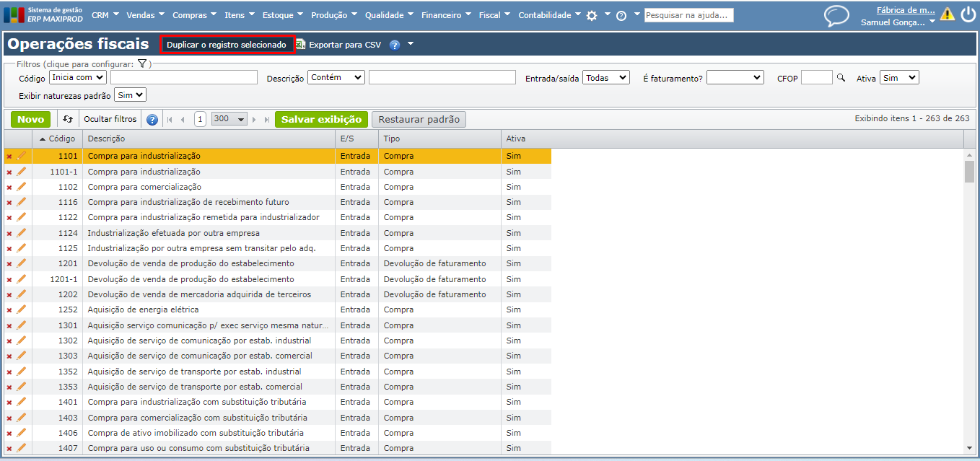
Task: Click in the Descrição filter text field
Action: pyautogui.click(x=442, y=77)
